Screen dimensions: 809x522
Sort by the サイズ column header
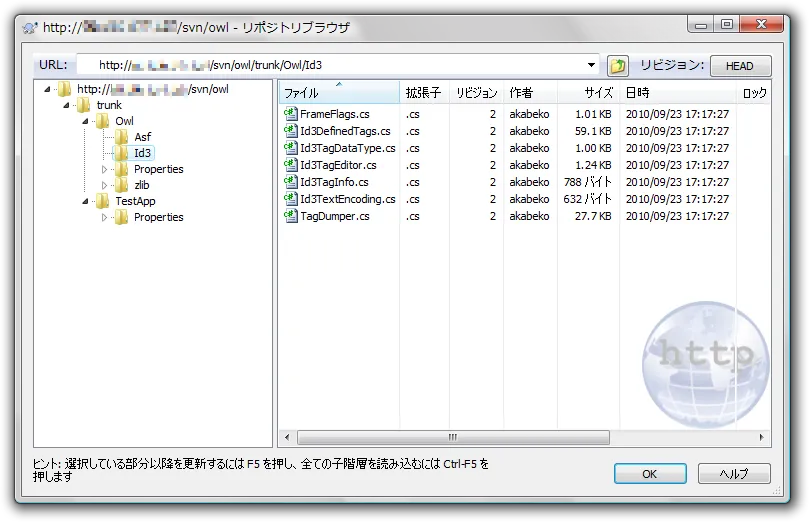(597, 93)
